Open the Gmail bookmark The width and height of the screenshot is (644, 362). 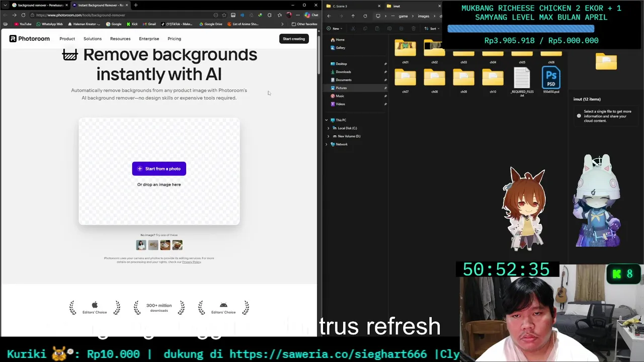pos(149,24)
